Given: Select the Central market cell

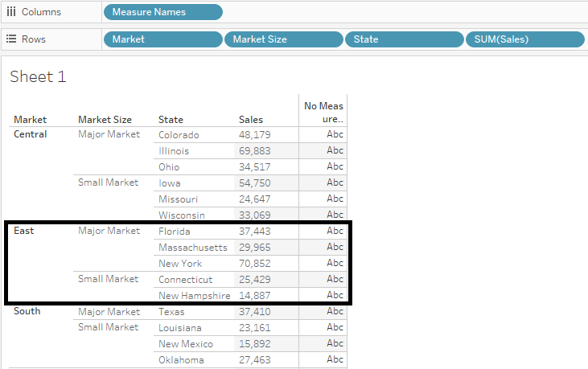Looking at the screenshot, I should (31, 134).
